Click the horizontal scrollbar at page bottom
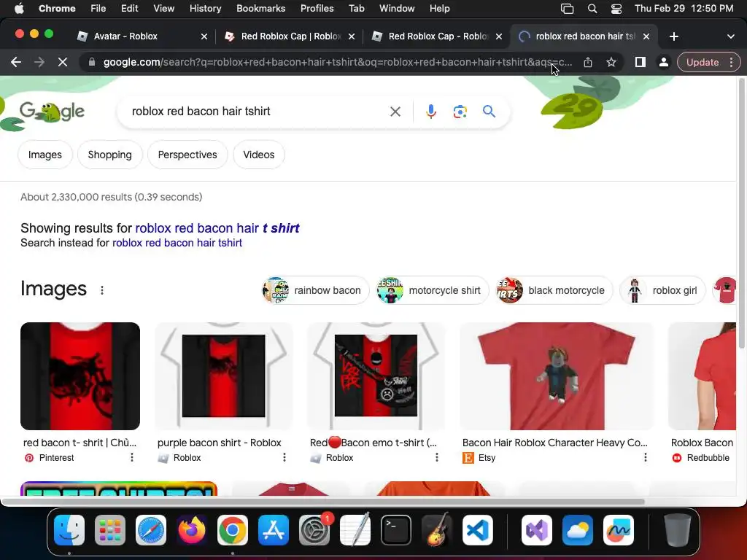This screenshot has height=560, width=747. coord(323,502)
